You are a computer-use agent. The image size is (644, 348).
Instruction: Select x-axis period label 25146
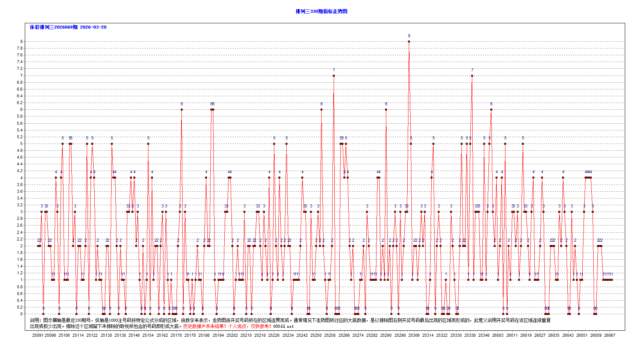tap(134, 335)
